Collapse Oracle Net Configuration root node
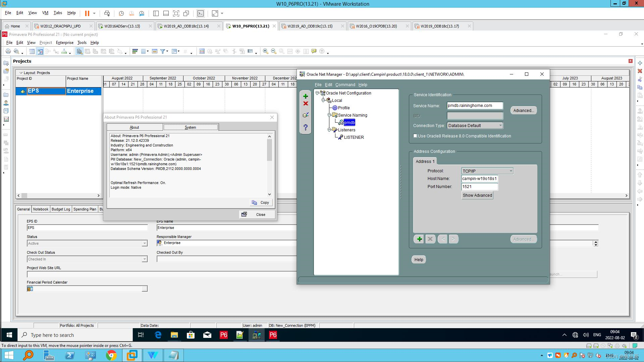The image size is (644, 362). click(x=317, y=93)
